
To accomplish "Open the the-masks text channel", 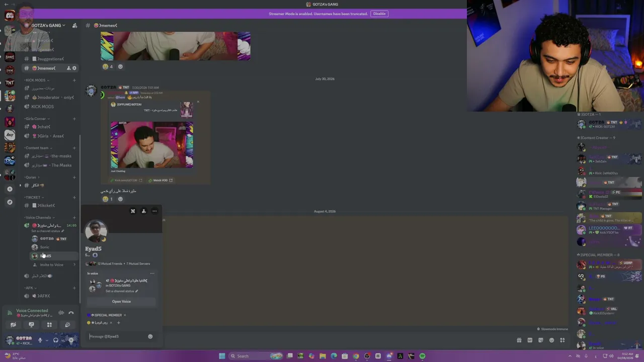I will point(50,156).
